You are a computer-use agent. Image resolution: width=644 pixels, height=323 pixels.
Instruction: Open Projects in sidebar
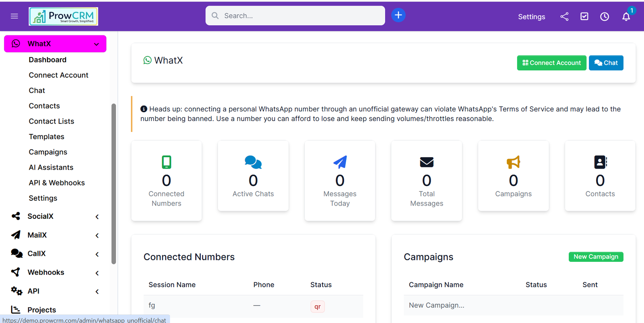point(41,310)
